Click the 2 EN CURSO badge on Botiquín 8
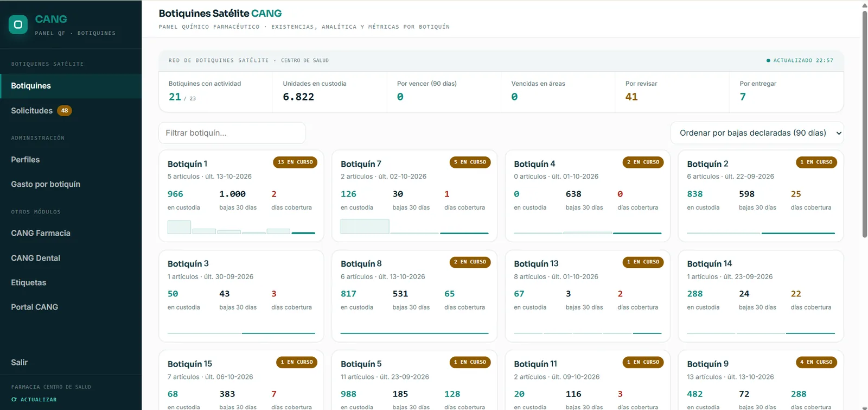The width and height of the screenshot is (868, 410). pos(470,262)
